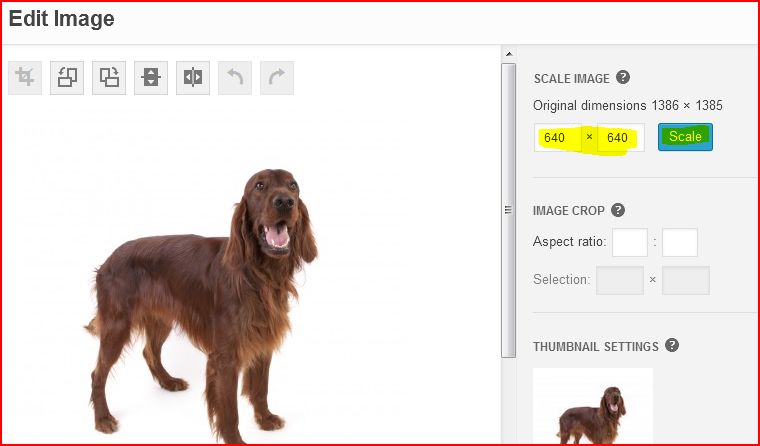Click first Selection dimension field
The height and width of the screenshot is (446, 760).
(620, 280)
